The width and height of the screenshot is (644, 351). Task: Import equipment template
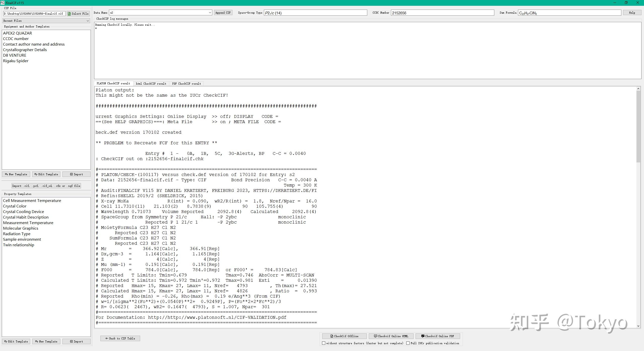click(x=76, y=174)
